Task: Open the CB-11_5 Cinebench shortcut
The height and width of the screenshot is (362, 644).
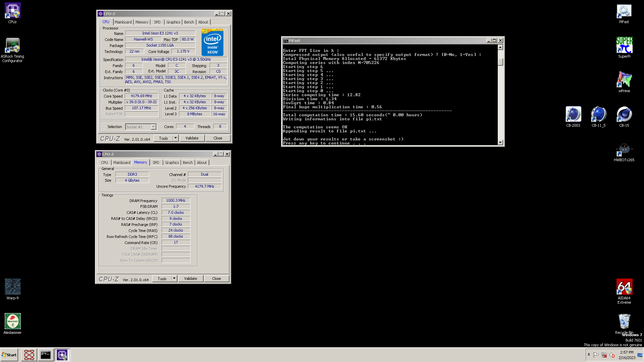Action: (598, 117)
